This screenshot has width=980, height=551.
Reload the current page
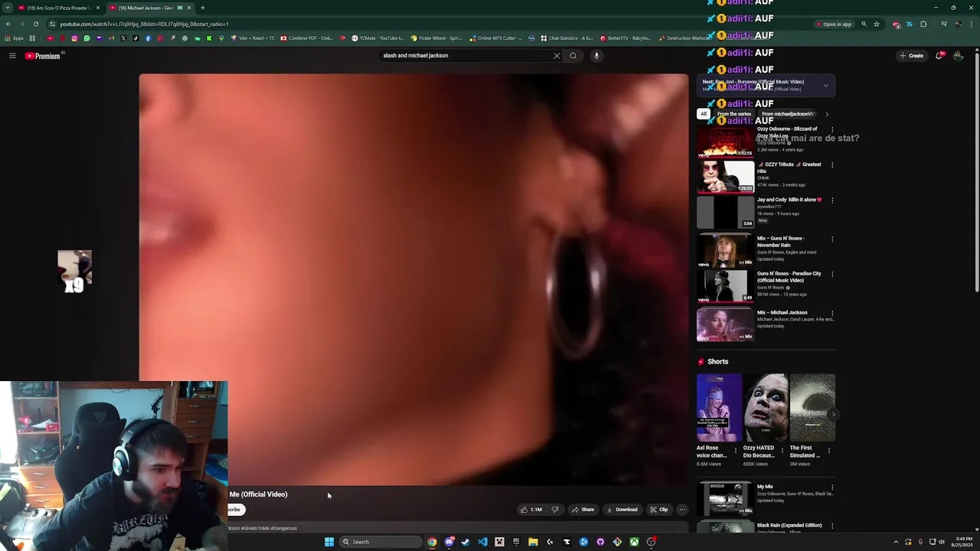pyautogui.click(x=35, y=24)
